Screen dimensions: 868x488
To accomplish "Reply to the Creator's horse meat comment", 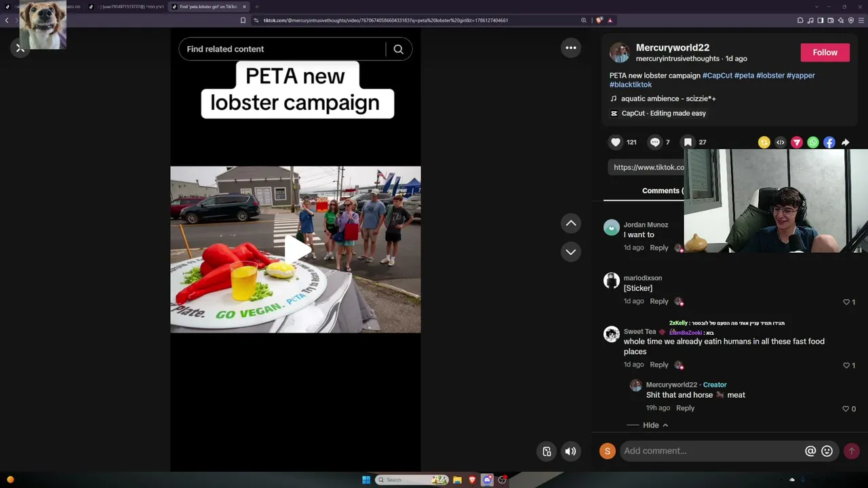I will [x=685, y=408].
